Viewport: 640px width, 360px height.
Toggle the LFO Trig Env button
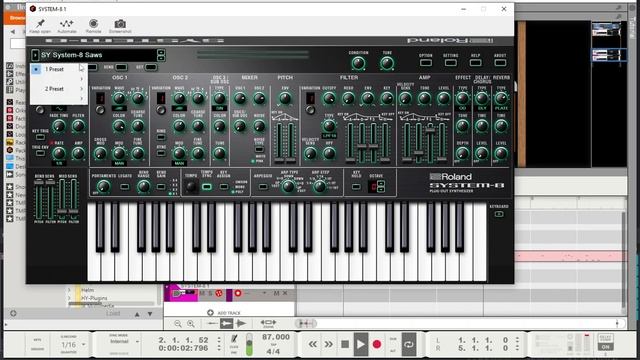(40, 153)
